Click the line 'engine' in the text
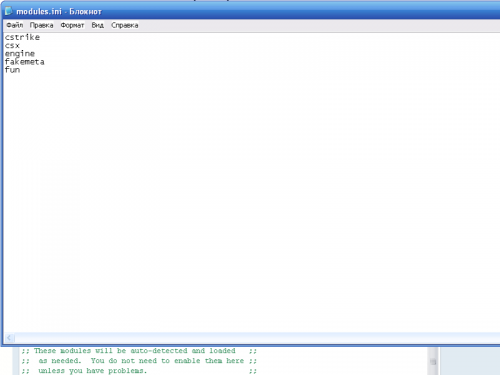This screenshot has height=375, width=500. [20, 54]
